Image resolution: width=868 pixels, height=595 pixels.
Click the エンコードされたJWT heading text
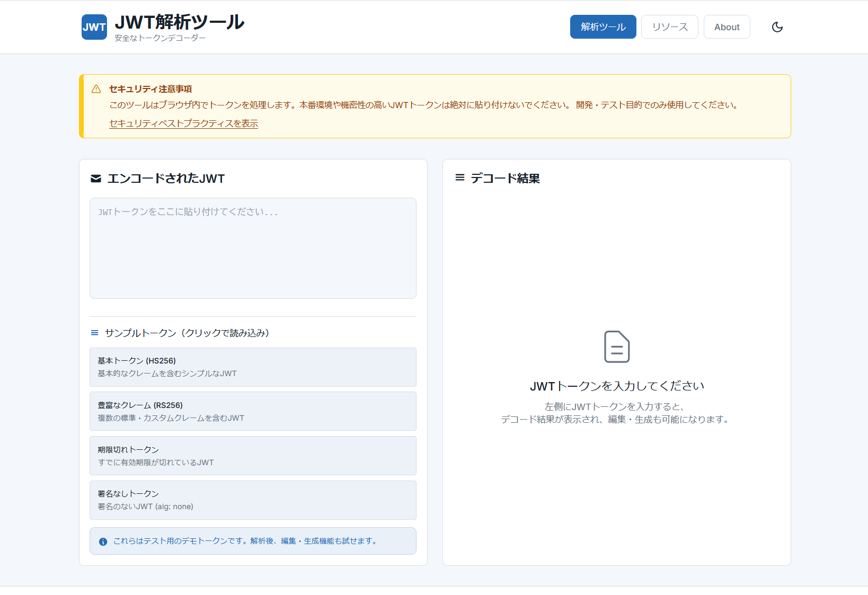tap(166, 179)
